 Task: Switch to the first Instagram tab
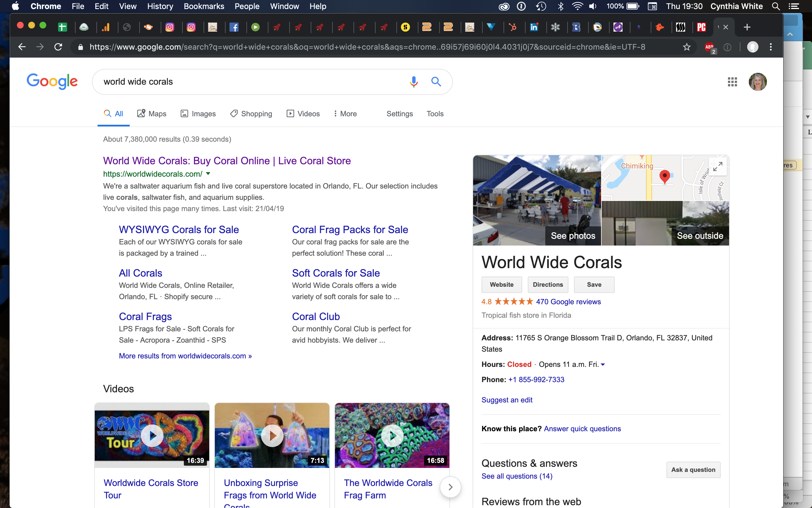[170, 27]
